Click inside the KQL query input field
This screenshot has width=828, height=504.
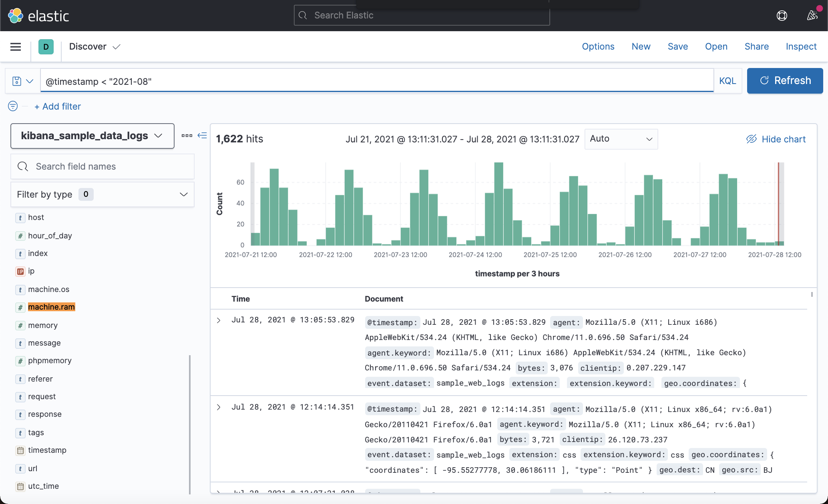point(320,81)
